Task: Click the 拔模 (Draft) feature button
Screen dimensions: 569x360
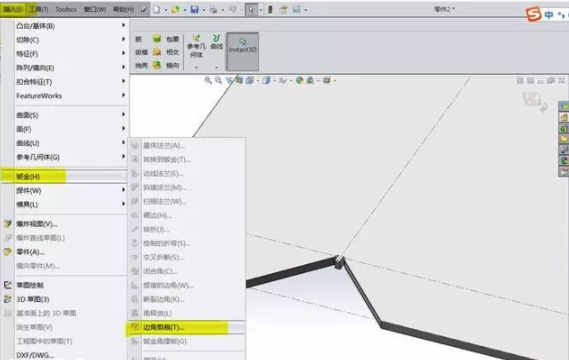Action: [141, 52]
